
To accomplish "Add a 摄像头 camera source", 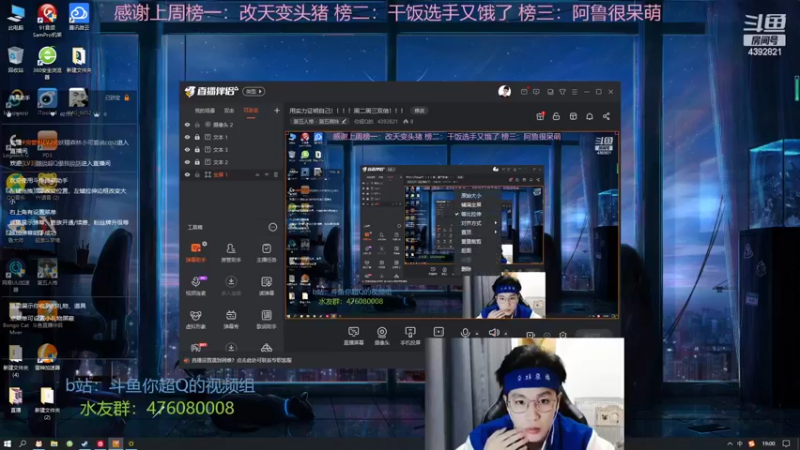I will pos(382,336).
